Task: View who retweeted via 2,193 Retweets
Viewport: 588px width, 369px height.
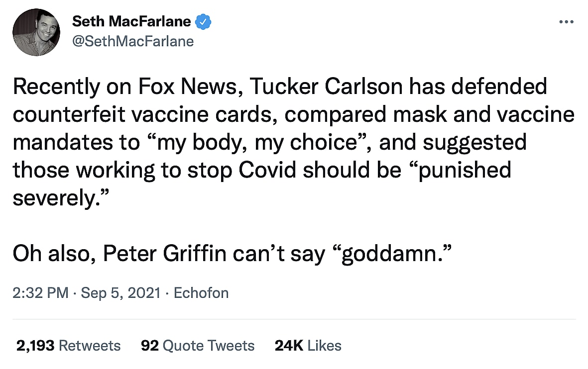Action: 68,345
